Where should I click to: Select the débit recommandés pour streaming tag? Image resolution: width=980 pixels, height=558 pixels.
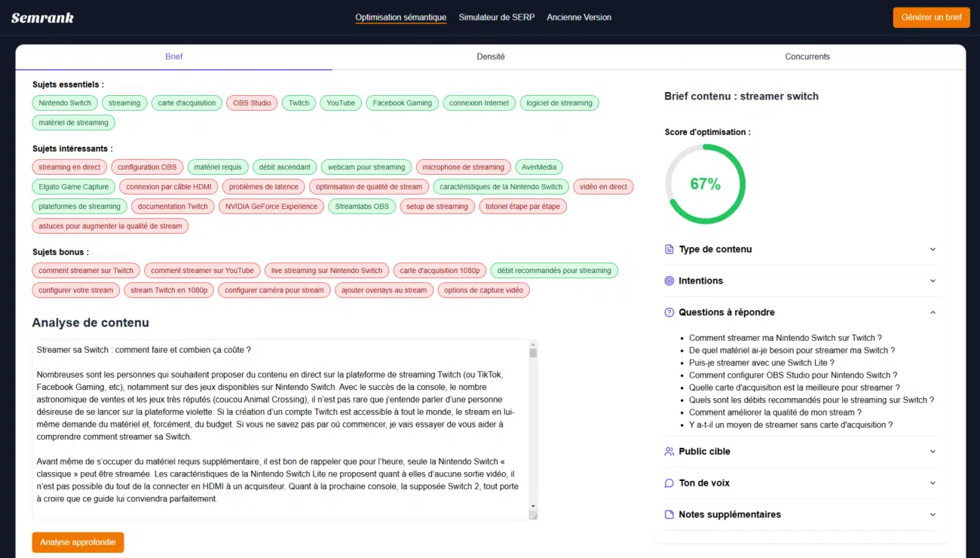[554, 271]
